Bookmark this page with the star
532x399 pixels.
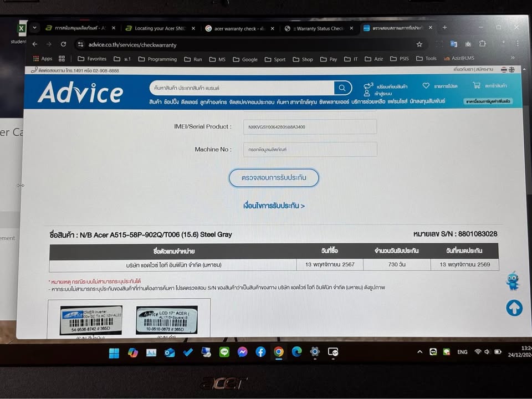click(x=420, y=44)
